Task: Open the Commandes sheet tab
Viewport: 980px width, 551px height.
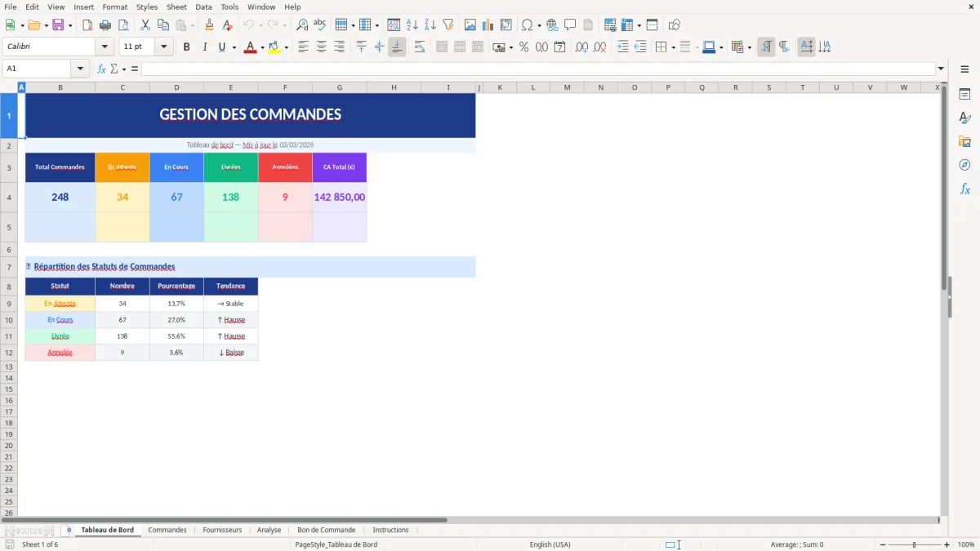Action: pos(167,530)
